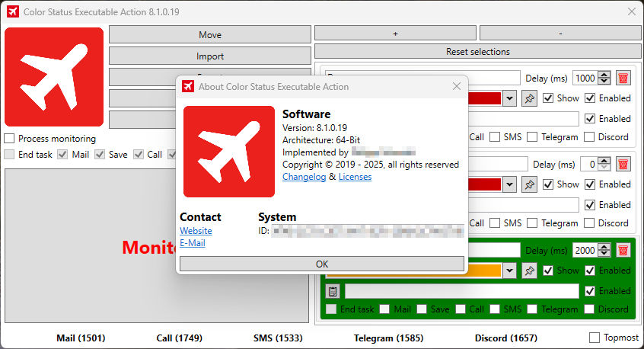644x349 pixels.
Task: Uncheck Show in the green delay 2000 row
Action: (x=548, y=271)
